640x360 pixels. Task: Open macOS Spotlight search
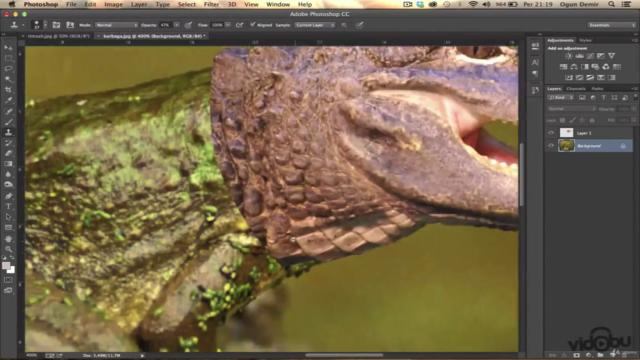pyautogui.click(x=611, y=4)
